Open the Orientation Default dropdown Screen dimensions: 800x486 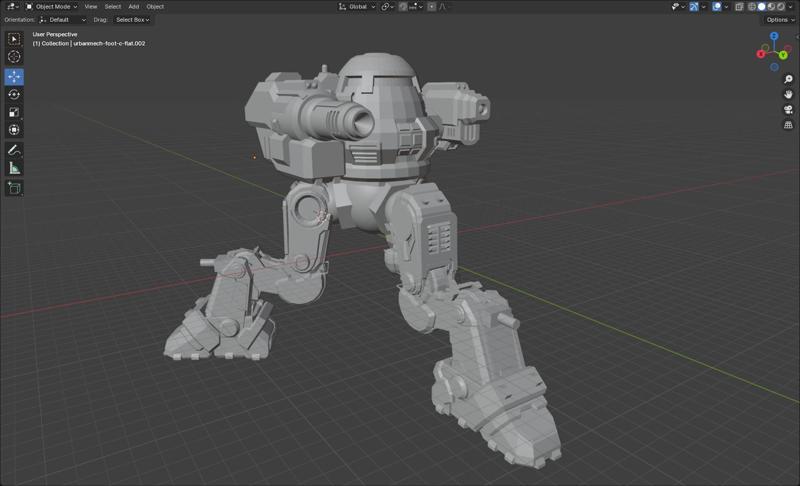[63, 20]
